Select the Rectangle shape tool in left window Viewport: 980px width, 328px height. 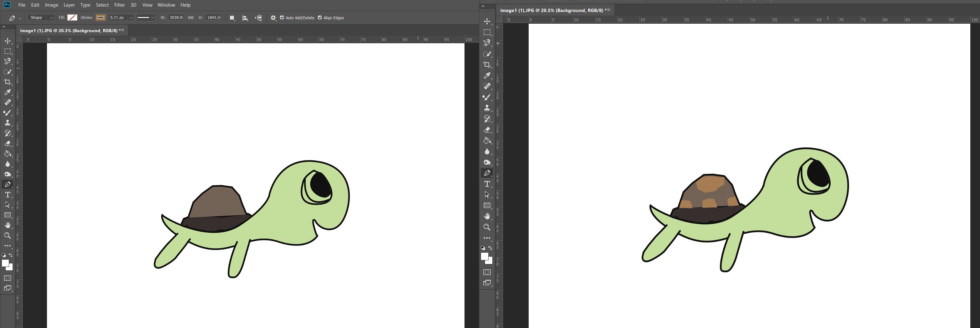(8, 215)
